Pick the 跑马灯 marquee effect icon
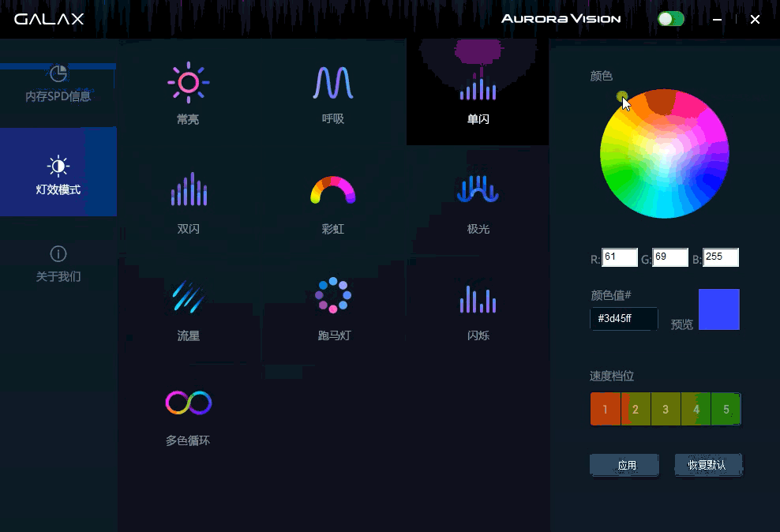 [333, 295]
